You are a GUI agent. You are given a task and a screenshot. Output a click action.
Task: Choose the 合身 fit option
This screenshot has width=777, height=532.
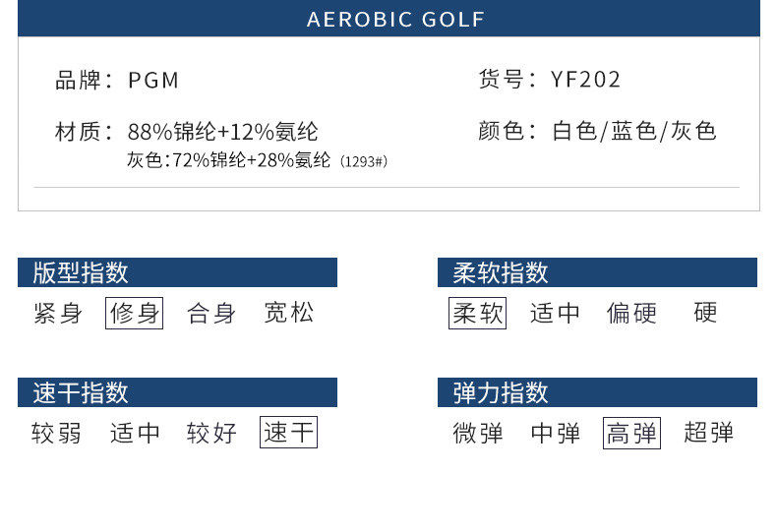point(211,314)
